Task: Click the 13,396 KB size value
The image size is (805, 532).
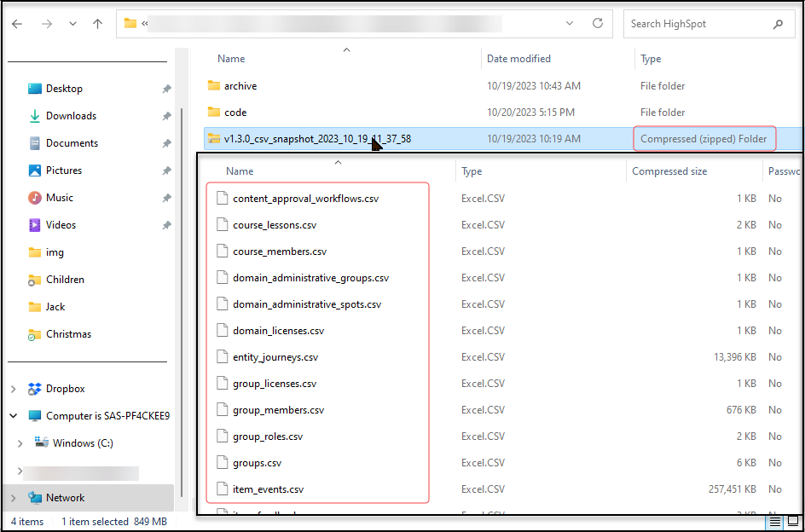Action: click(x=735, y=357)
